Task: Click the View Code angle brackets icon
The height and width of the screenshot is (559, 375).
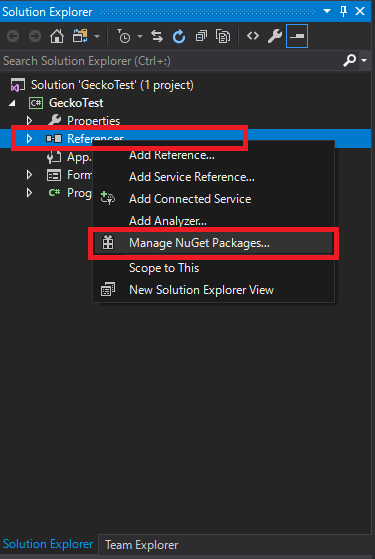Action: (253, 36)
